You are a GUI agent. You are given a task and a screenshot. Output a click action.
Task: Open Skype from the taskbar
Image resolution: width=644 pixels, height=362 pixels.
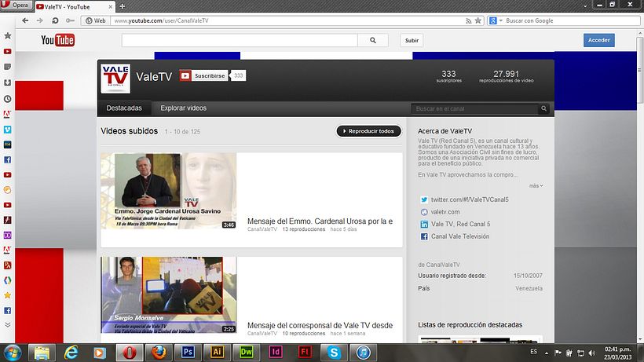pos(334,353)
